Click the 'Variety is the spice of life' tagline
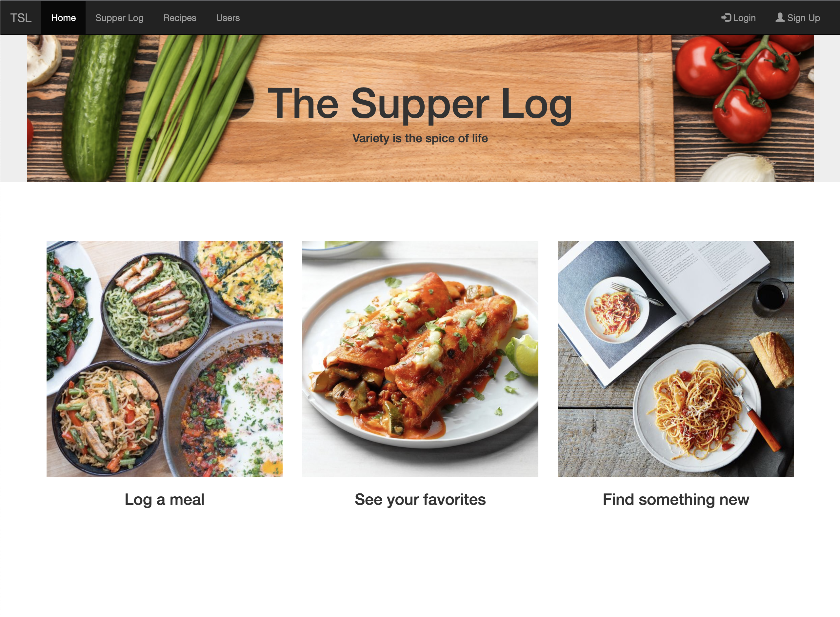 coord(420,138)
